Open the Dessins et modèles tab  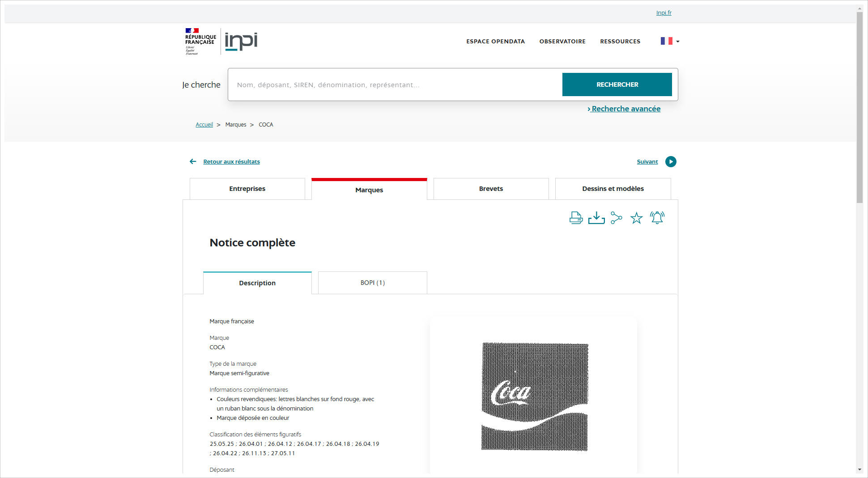(613, 189)
